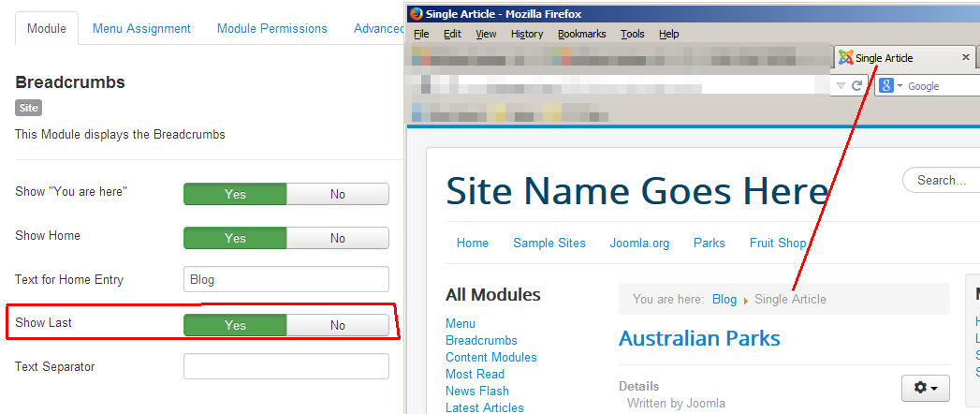Image resolution: width=980 pixels, height=414 pixels.
Task: Switch to Module Permissions tab
Action: click(x=271, y=29)
